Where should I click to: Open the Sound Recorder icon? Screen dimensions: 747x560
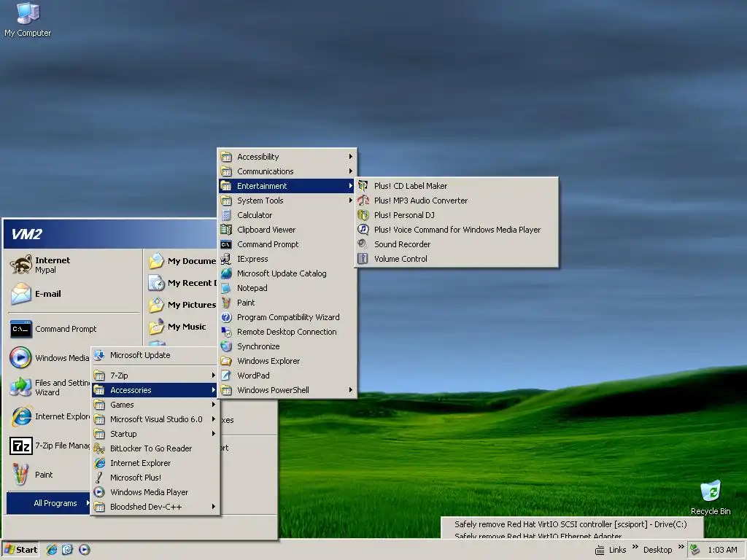coord(363,244)
